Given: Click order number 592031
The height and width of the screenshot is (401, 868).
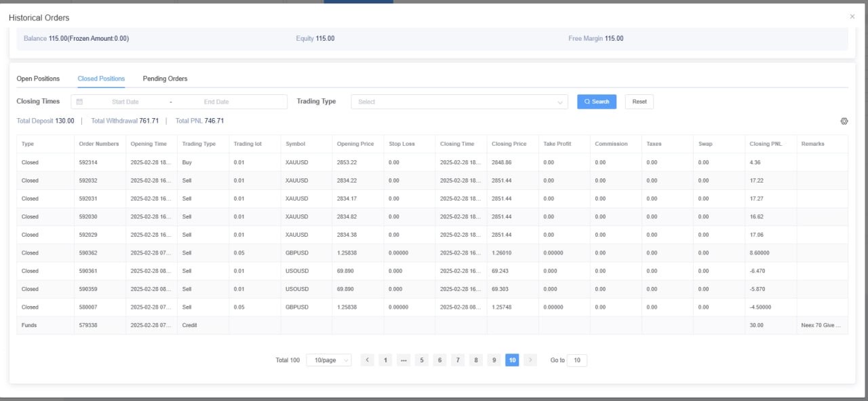Looking at the screenshot, I should pos(88,199).
